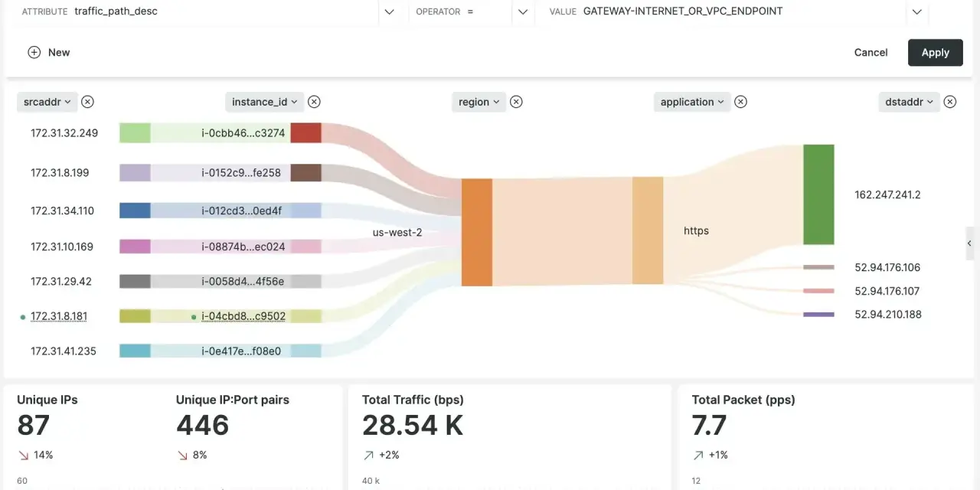Click the teal swatch for 172.31.41.235
The height and width of the screenshot is (490, 980).
(x=135, y=351)
